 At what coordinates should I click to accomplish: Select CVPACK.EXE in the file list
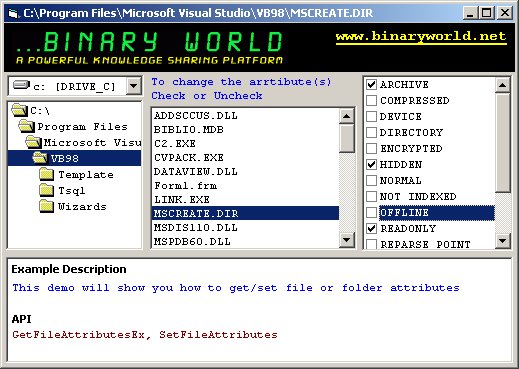(x=245, y=158)
